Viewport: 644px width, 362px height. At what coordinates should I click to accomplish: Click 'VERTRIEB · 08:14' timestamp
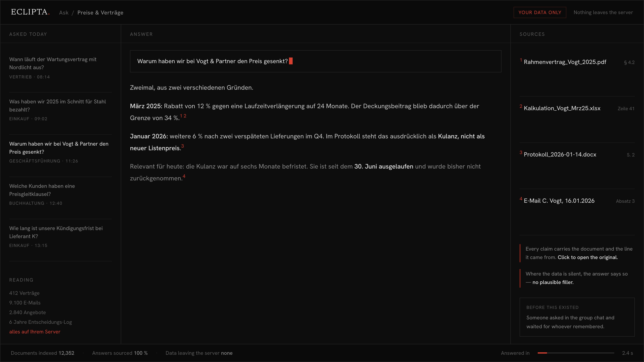tap(30, 77)
